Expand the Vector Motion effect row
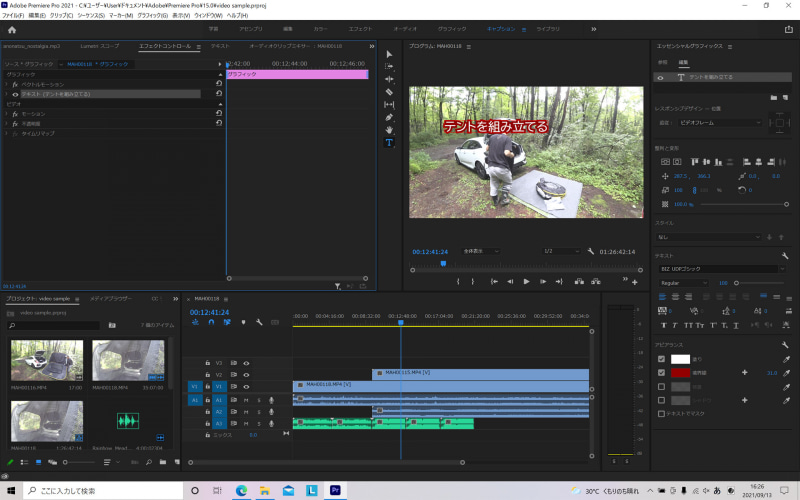The width and height of the screenshot is (800, 500). click(x=6, y=84)
